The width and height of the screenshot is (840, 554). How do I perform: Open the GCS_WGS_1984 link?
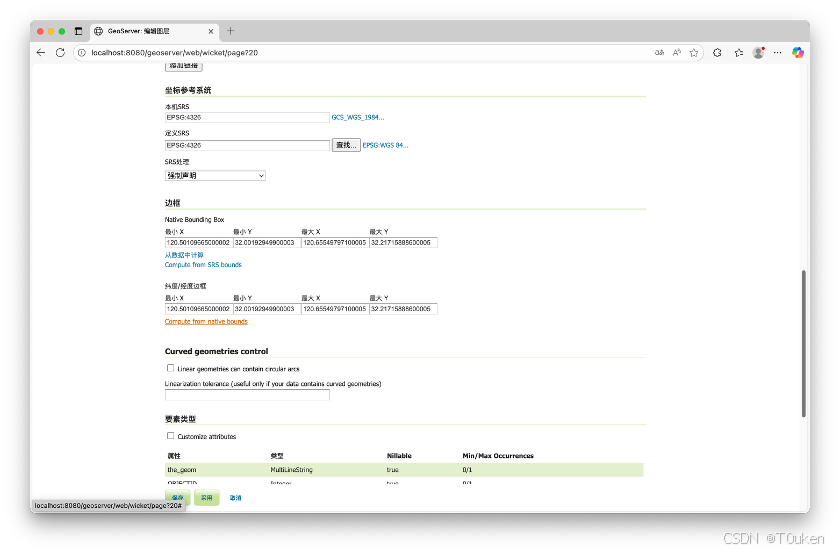[x=358, y=117]
